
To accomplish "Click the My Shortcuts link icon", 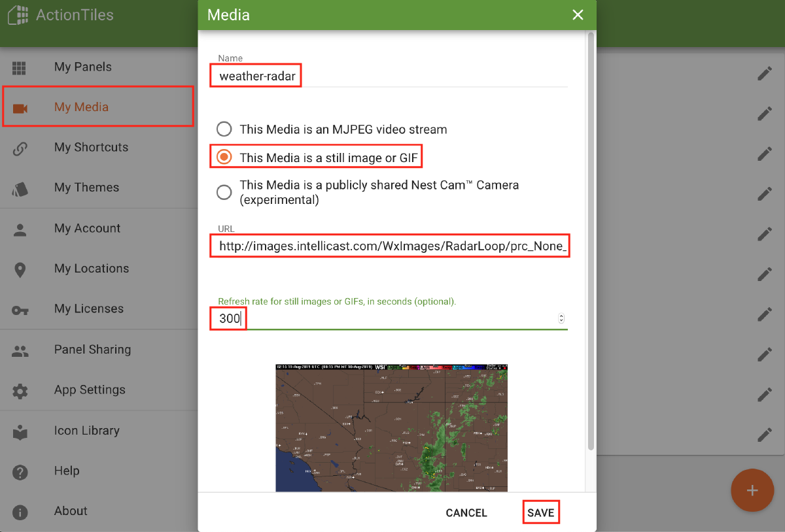I will 20,148.
